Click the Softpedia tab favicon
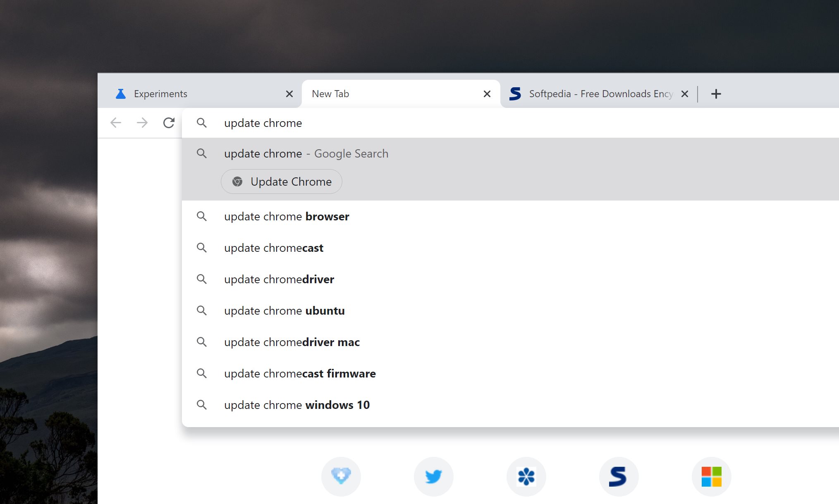This screenshot has width=839, height=504. 515,94
